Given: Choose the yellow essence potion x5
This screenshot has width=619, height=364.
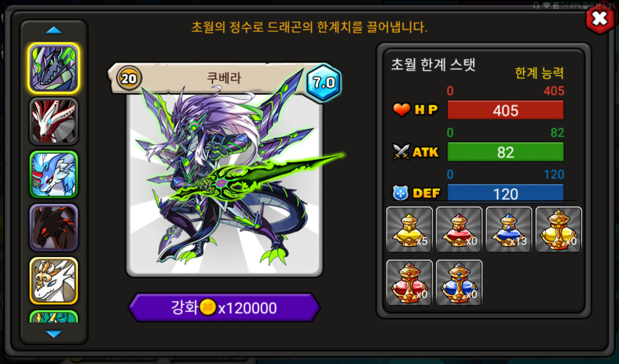Looking at the screenshot, I should pos(409,230).
